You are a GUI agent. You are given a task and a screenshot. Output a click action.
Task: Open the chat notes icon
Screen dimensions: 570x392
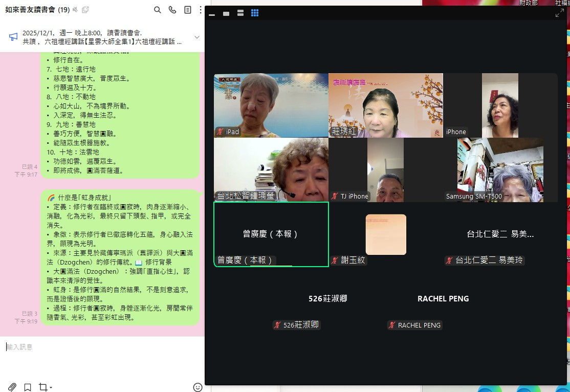click(x=188, y=10)
